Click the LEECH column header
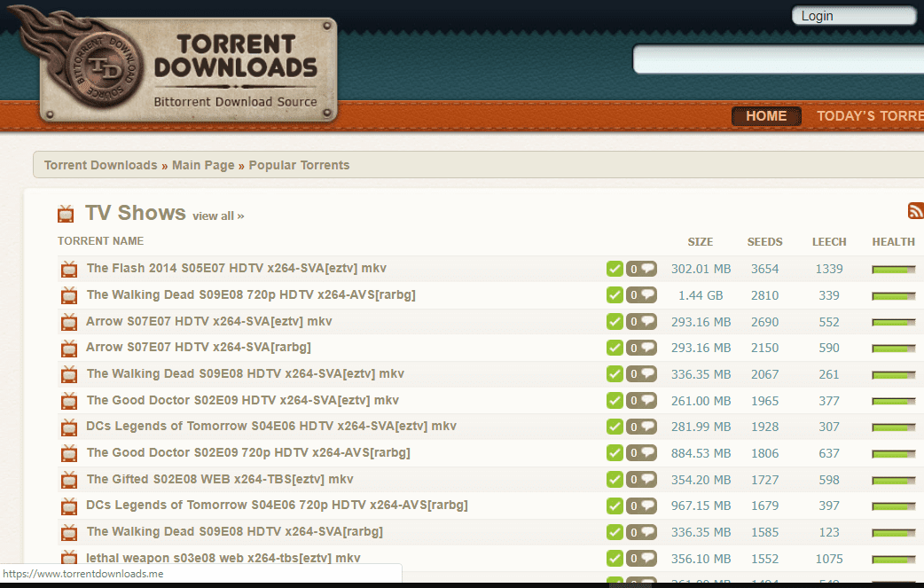 [x=829, y=241]
